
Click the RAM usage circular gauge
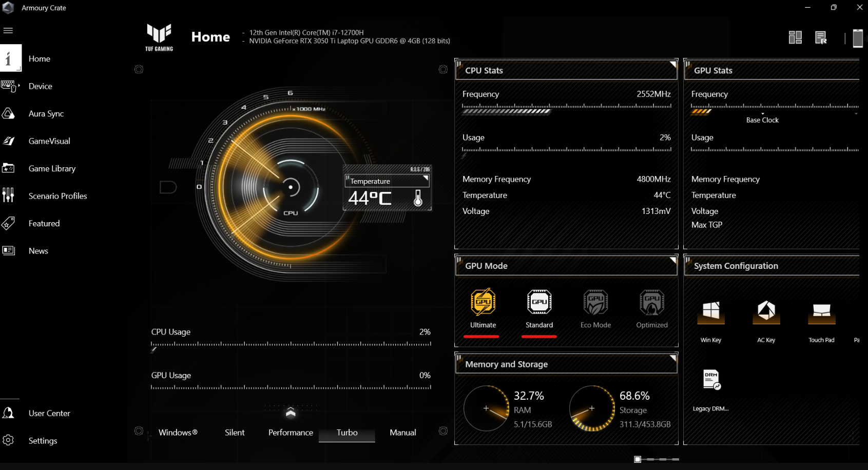coord(486,408)
